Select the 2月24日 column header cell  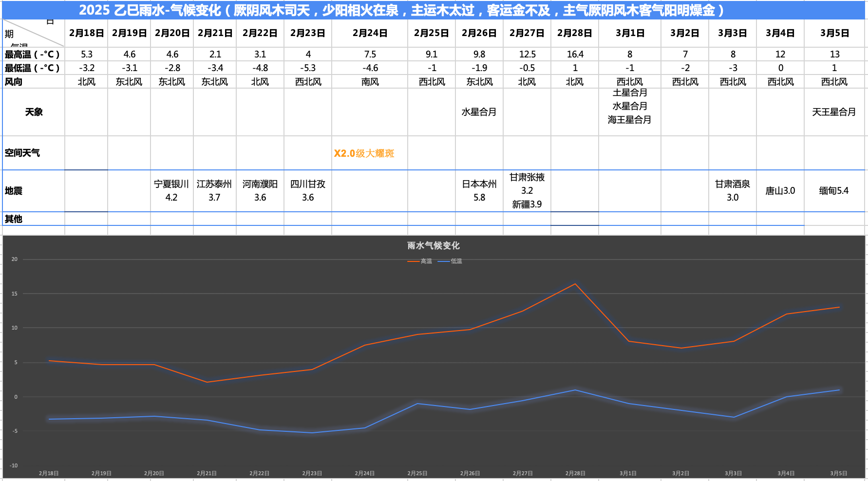tap(370, 33)
